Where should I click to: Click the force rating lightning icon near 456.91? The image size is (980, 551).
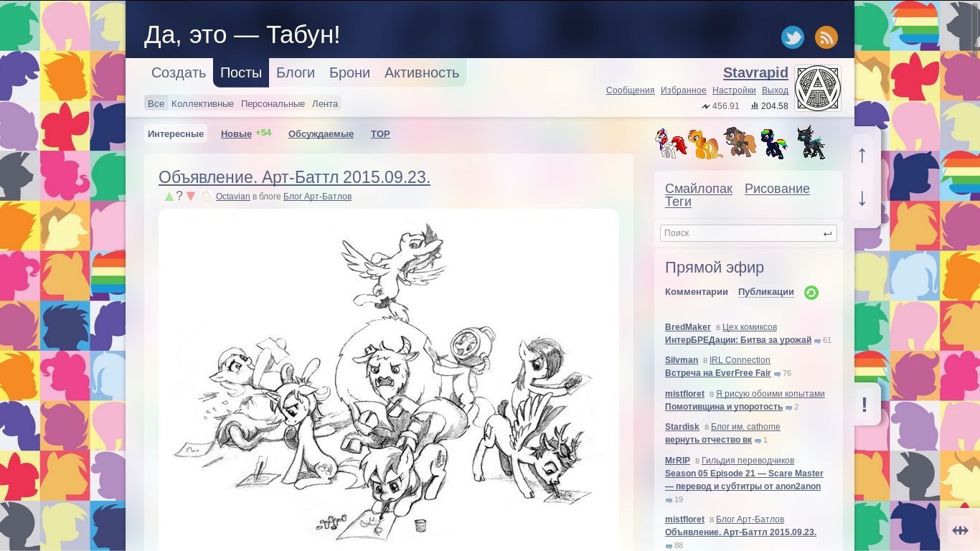click(704, 106)
